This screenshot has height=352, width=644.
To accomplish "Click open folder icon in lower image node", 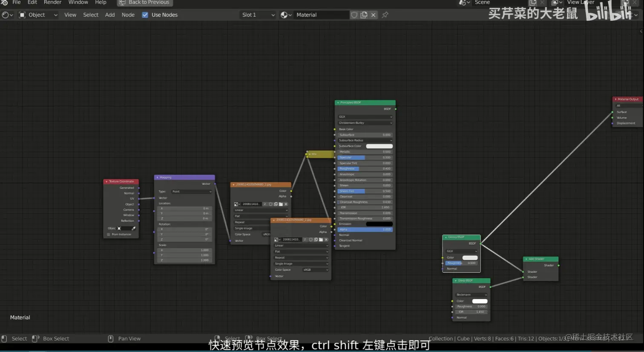I will 321,240.
